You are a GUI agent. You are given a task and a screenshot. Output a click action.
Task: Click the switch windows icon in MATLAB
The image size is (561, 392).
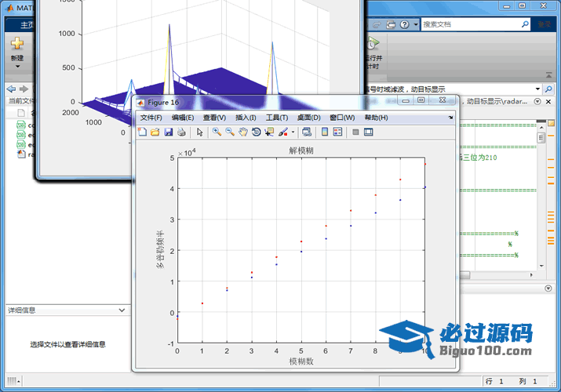pyautogui.click(x=391, y=24)
